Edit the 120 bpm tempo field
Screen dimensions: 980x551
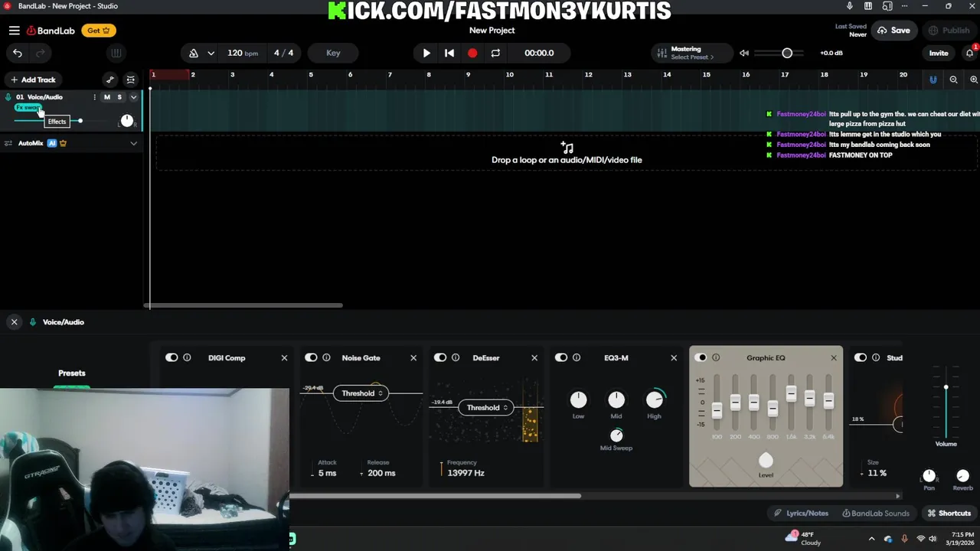pyautogui.click(x=243, y=53)
